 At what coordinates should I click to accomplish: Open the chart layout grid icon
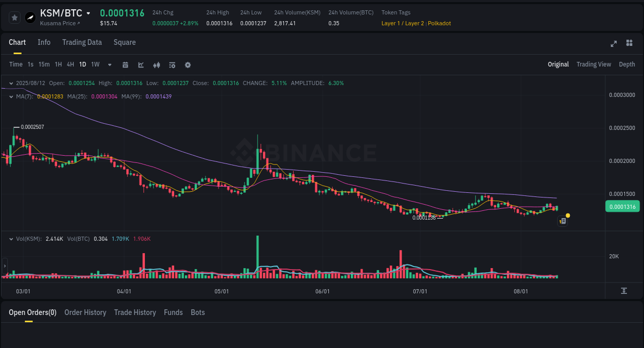[x=629, y=43]
